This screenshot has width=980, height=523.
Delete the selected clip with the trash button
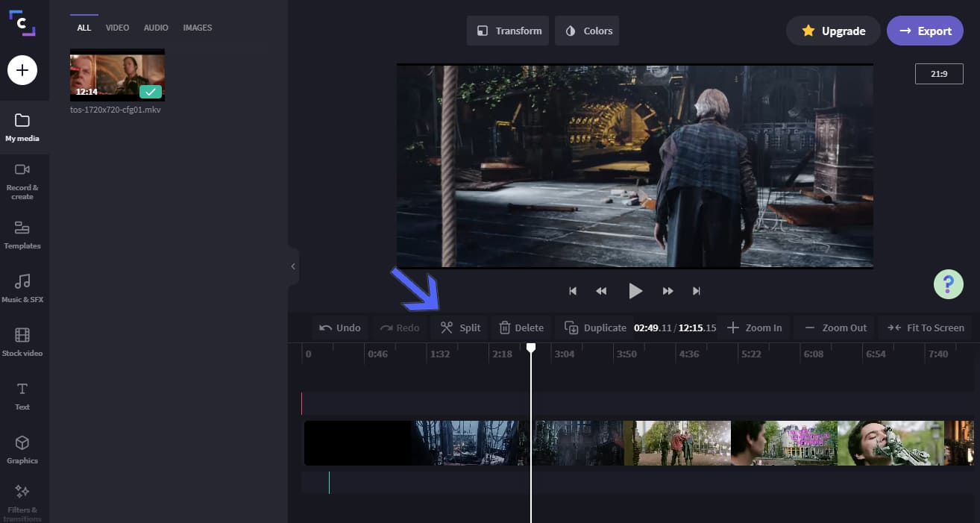coord(521,328)
